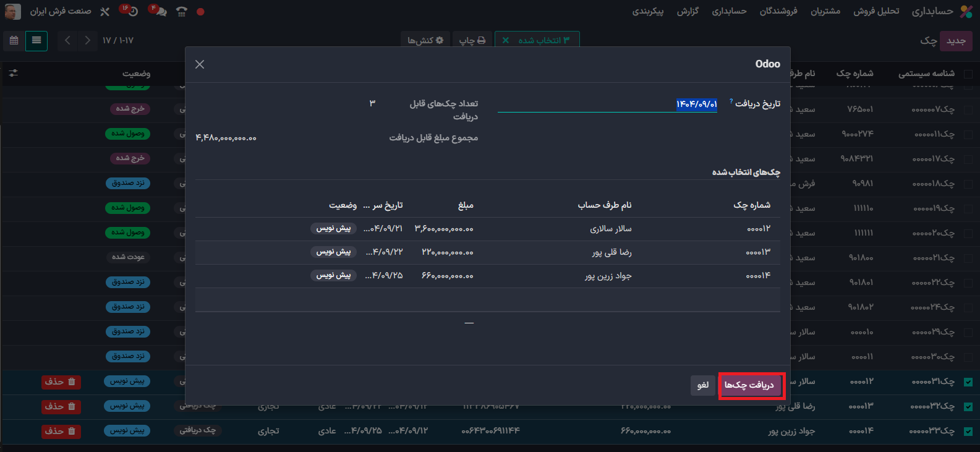Toggle the select-all header checkbox
980x452 pixels.
tap(968, 74)
